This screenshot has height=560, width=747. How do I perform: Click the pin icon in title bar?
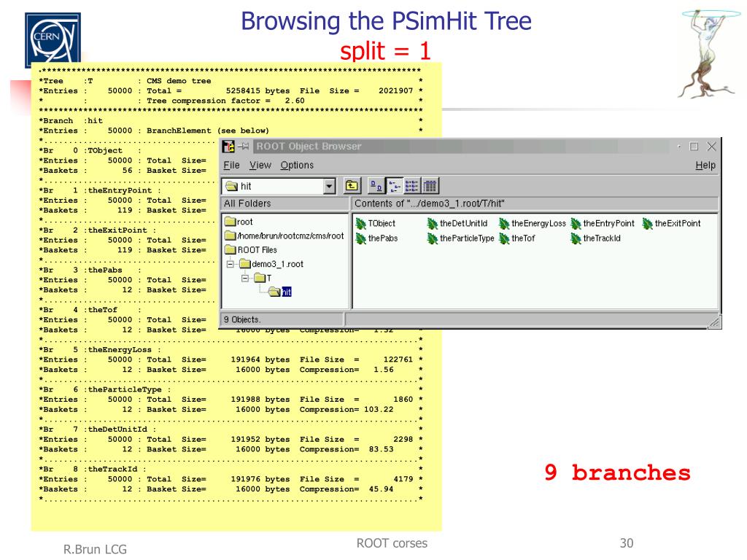click(x=244, y=146)
